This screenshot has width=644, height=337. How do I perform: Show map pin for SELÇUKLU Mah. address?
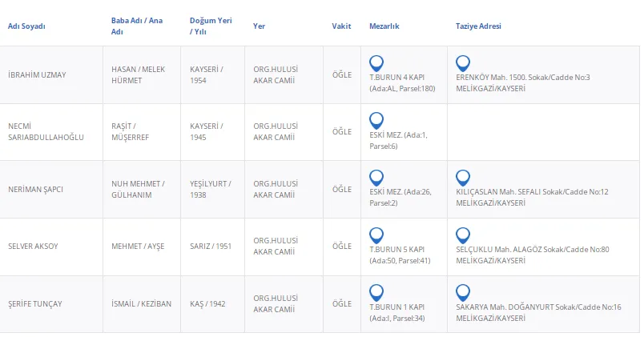coord(462,235)
